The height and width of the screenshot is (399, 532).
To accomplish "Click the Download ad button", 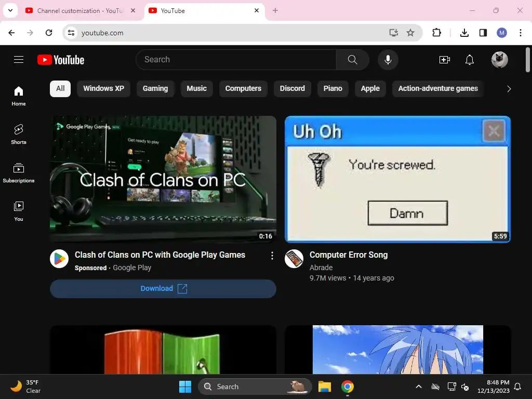I will [x=163, y=289].
